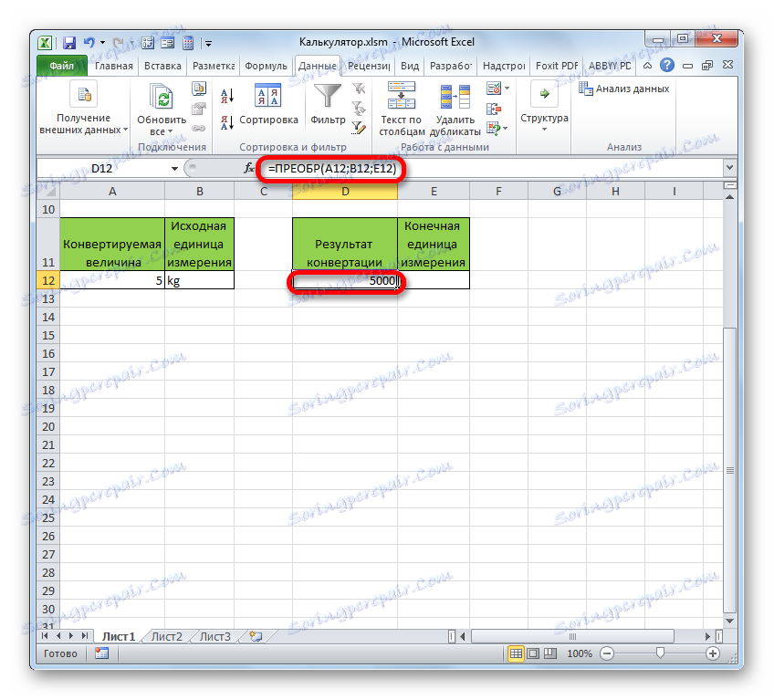Image resolution: width=774 pixels, height=700 pixels.
Task: Open the Name Box dropdown arrow
Action: (x=174, y=169)
